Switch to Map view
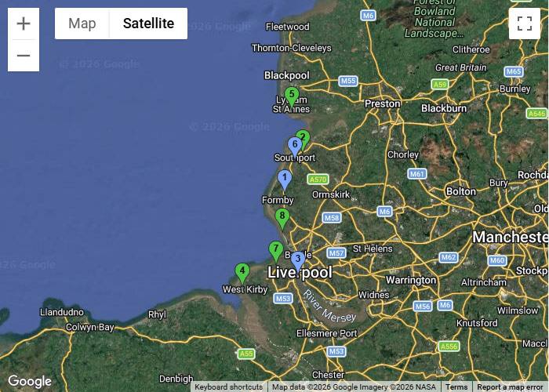The width and height of the screenshot is (549, 392). click(82, 24)
